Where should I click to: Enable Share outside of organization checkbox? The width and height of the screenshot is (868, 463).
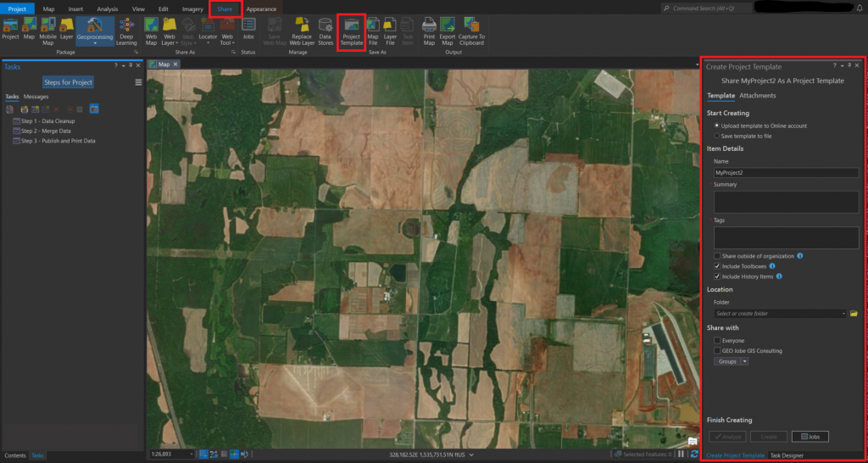pos(717,255)
